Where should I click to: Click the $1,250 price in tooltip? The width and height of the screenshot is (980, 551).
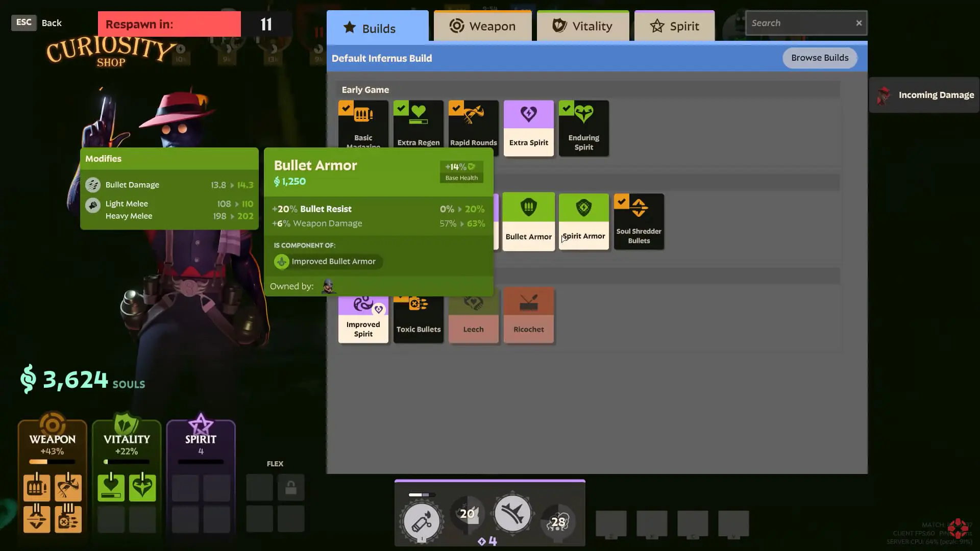tap(290, 181)
